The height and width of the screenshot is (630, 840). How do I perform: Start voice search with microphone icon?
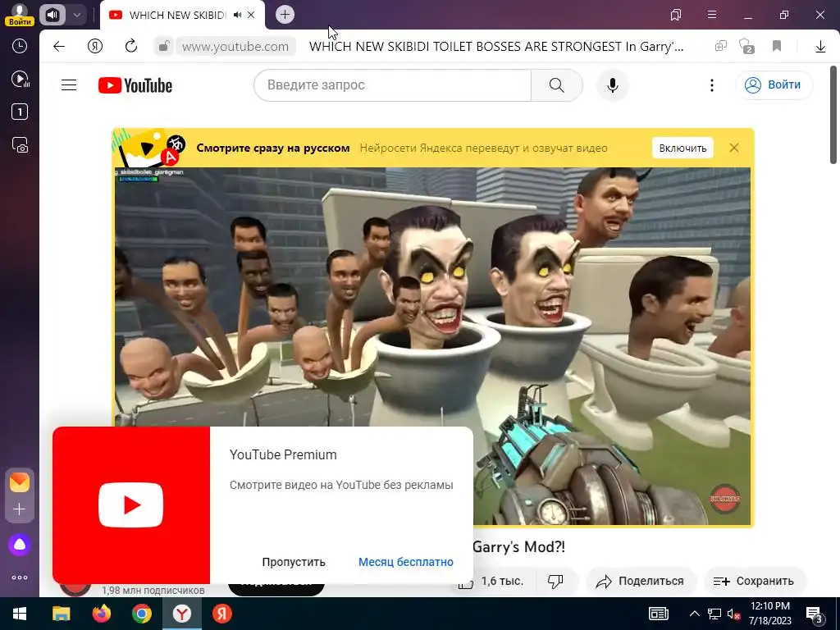click(x=612, y=85)
